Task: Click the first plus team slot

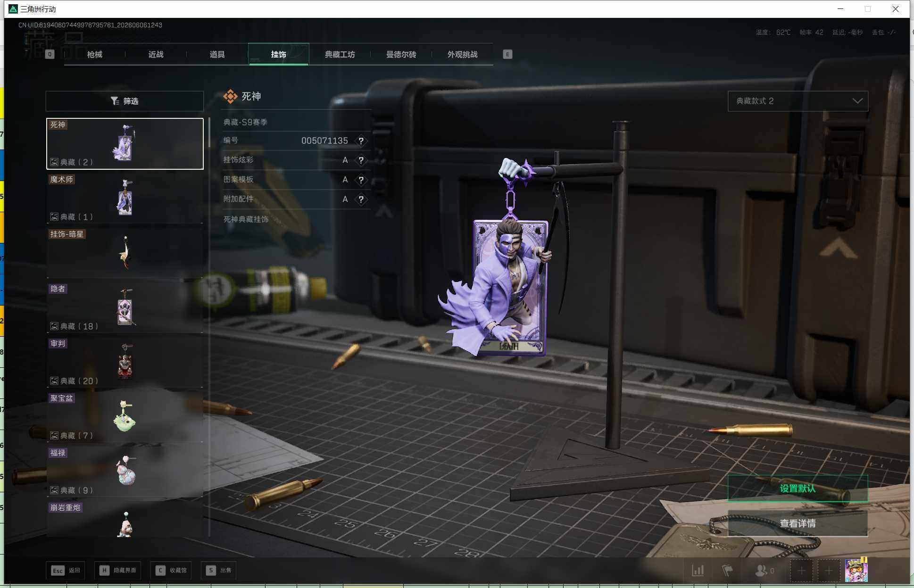Action: (x=801, y=571)
